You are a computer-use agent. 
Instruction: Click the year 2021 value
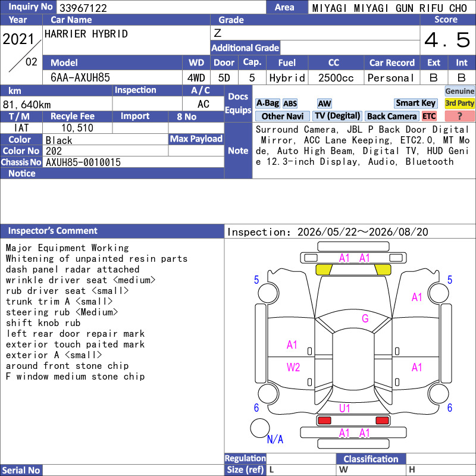pyautogui.click(x=18, y=39)
